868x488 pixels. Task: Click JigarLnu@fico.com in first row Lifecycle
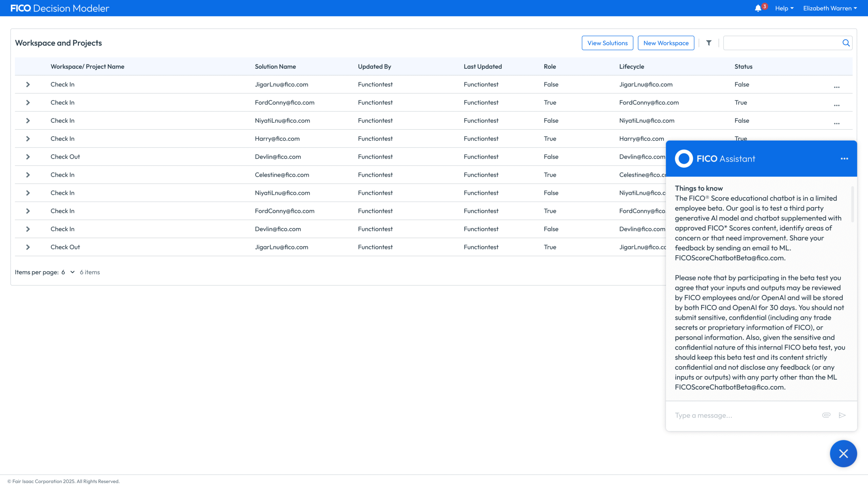pos(646,84)
